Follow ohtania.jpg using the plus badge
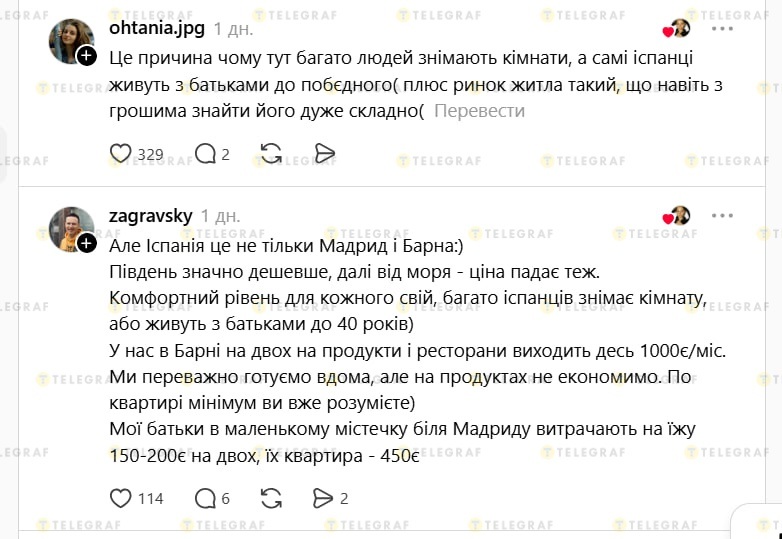 pyautogui.click(x=87, y=57)
